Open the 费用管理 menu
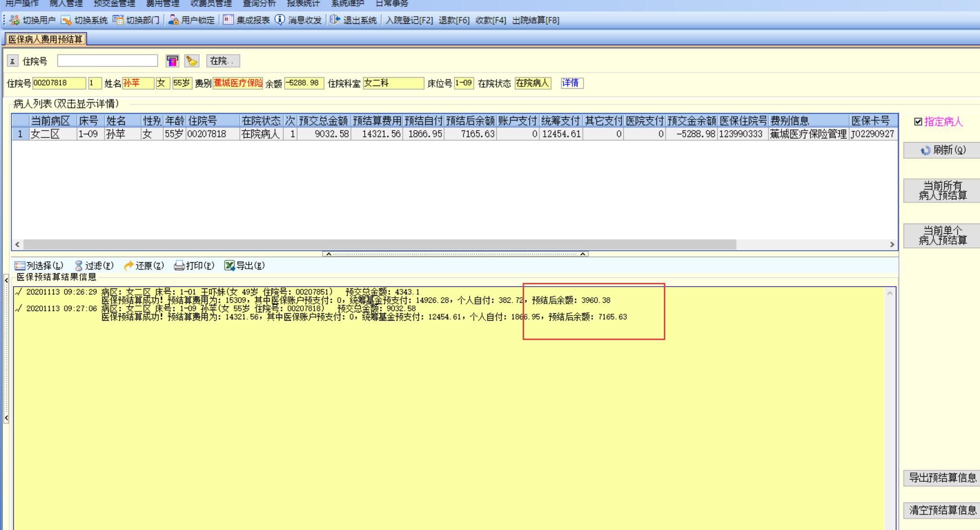The height and width of the screenshot is (530, 980). click(162, 4)
